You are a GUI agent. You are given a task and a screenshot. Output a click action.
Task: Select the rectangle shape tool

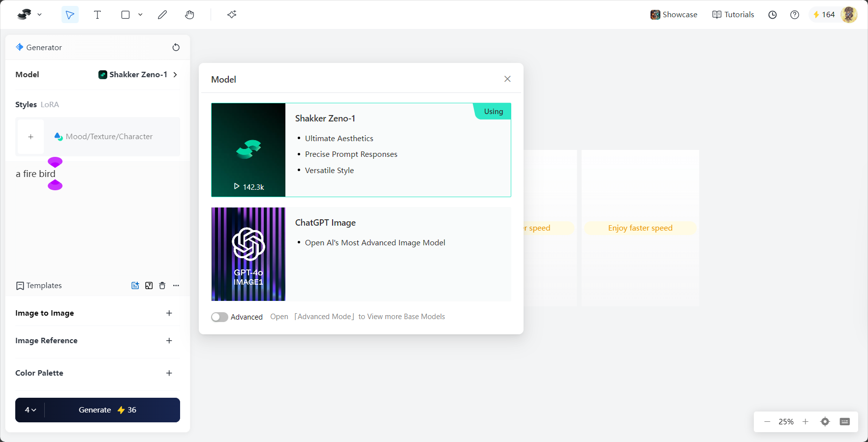pos(125,15)
